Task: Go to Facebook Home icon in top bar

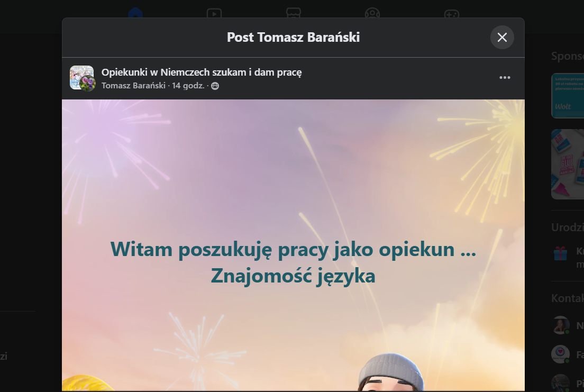Action: point(135,13)
